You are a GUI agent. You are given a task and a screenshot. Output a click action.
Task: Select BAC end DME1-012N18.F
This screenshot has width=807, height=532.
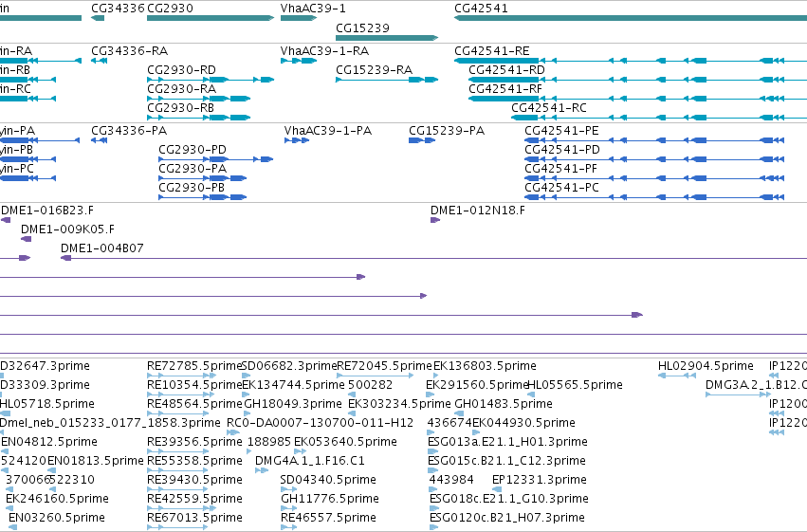[478, 211]
